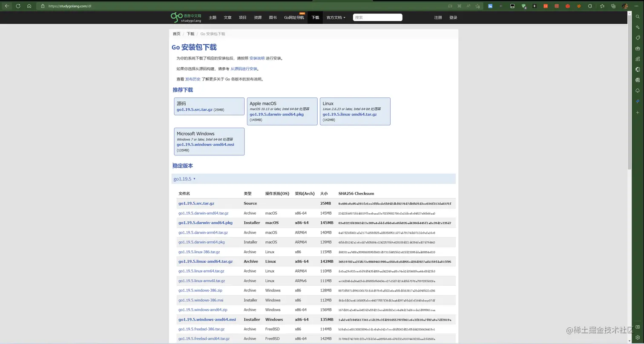Collapse the go1.19.5 version section
The width and height of the screenshot is (644, 344).
184,179
